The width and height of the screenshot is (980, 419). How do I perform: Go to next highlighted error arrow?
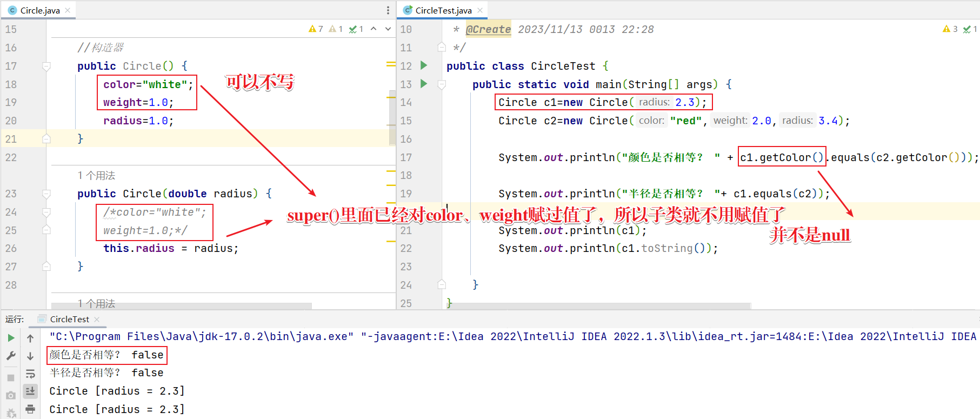[x=388, y=29]
